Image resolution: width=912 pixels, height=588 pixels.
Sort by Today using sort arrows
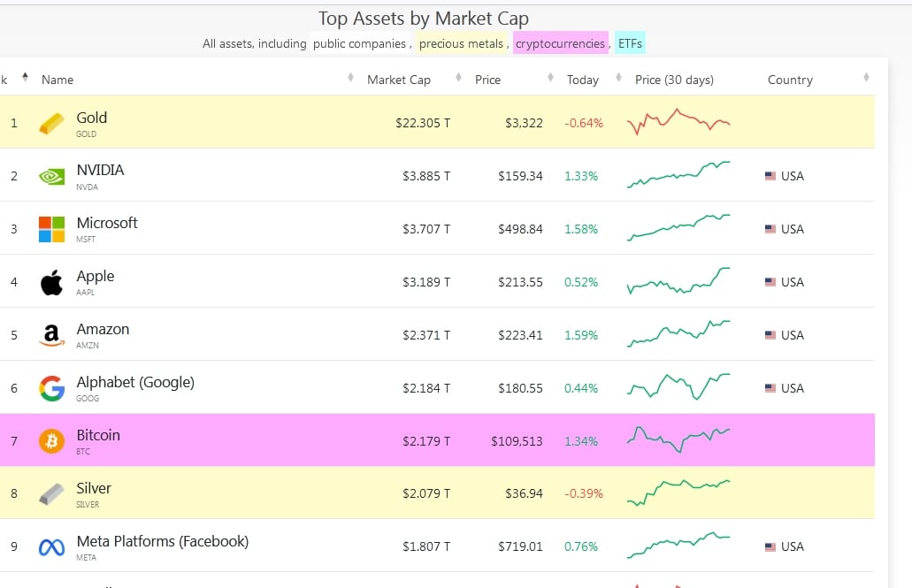(x=618, y=77)
